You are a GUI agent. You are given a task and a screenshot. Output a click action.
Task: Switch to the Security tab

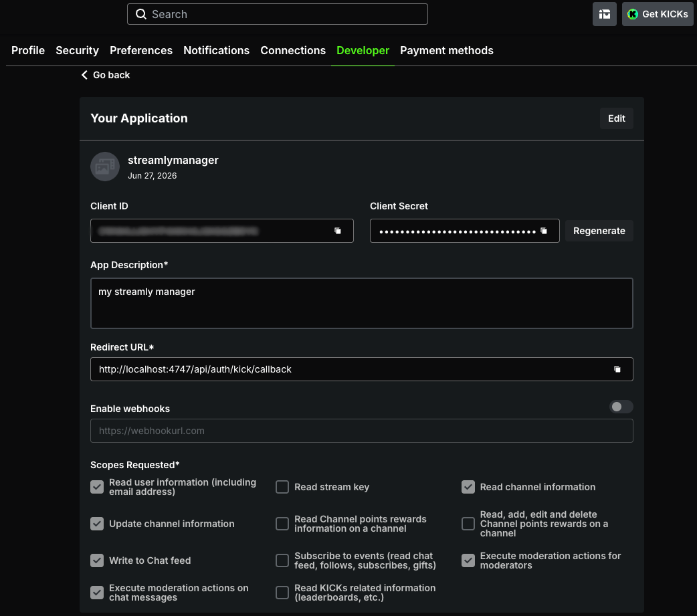click(x=78, y=50)
